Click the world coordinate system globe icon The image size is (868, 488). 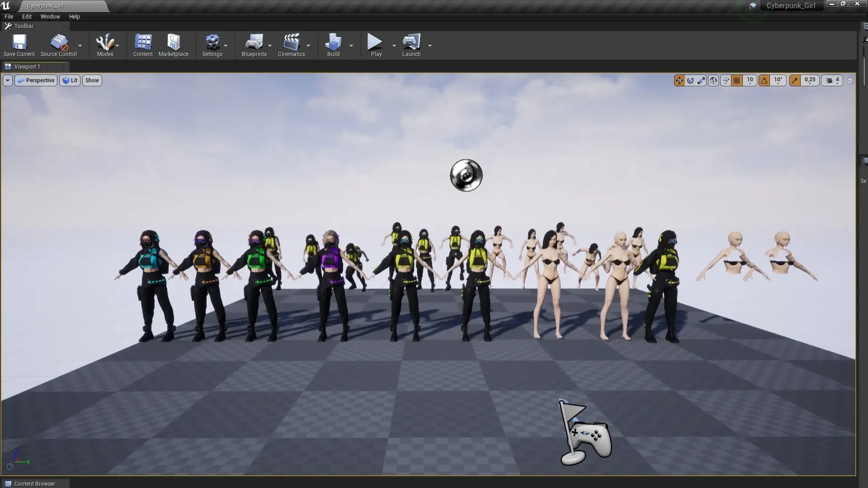tap(713, 80)
